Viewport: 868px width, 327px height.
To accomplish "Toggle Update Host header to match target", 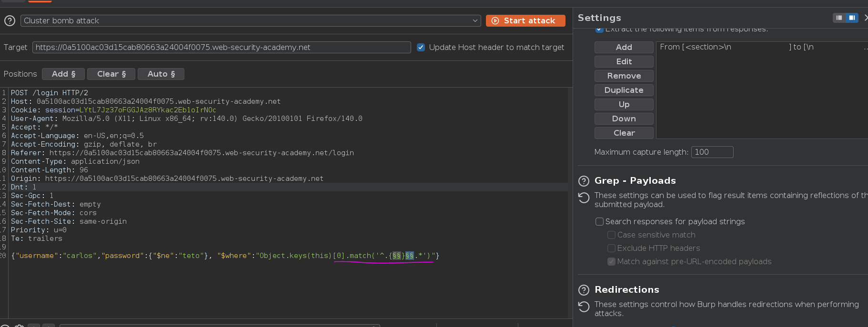I will [421, 47].
